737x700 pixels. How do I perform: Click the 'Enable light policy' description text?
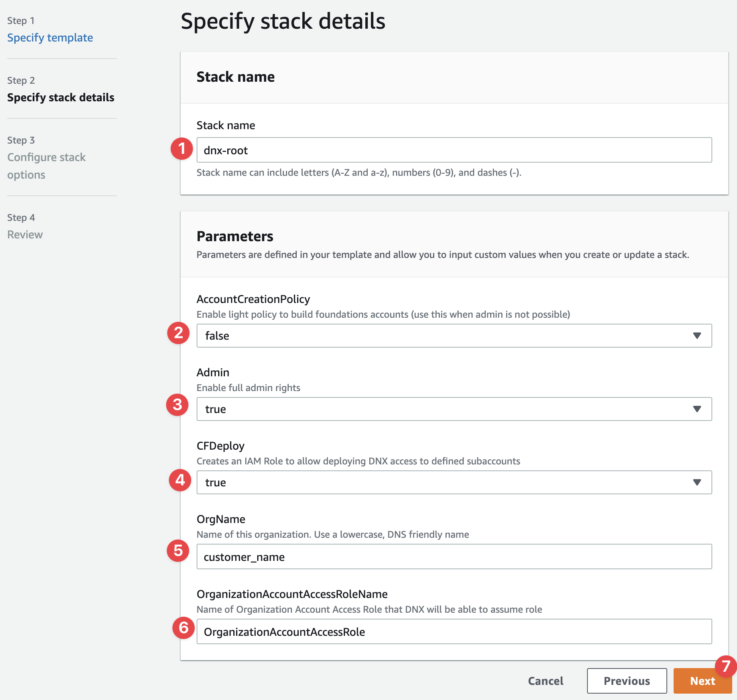coord(383,315)
